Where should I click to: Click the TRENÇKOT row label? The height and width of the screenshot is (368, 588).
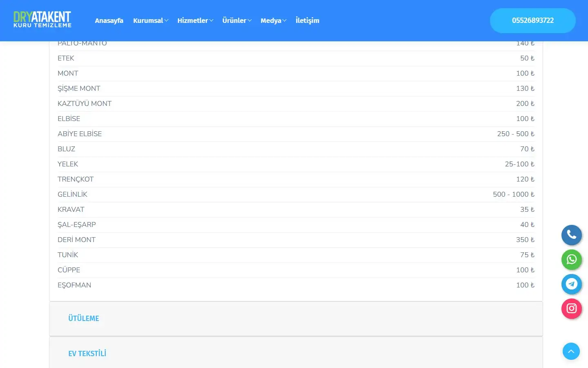click(x=76, y=179)
